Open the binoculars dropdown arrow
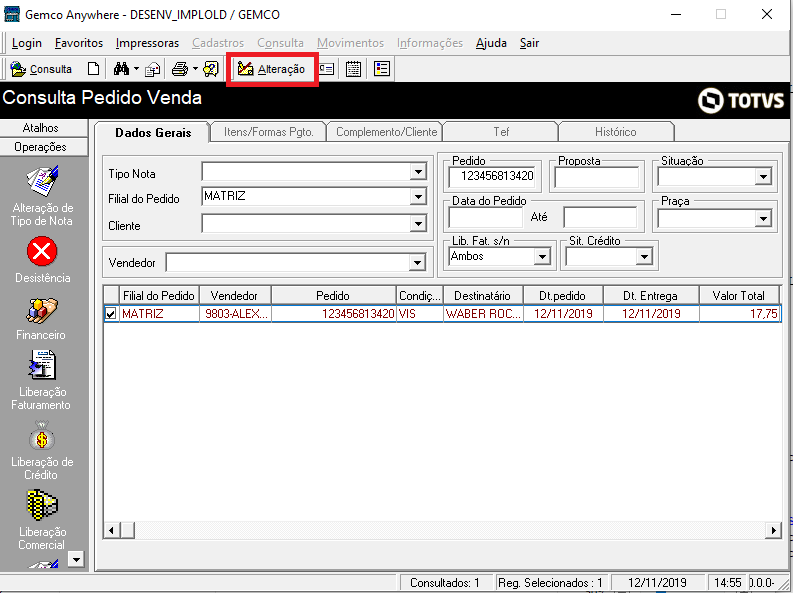The height and width of the screenshot is (593, 793). pyautogui.click(x=137, y=69)
